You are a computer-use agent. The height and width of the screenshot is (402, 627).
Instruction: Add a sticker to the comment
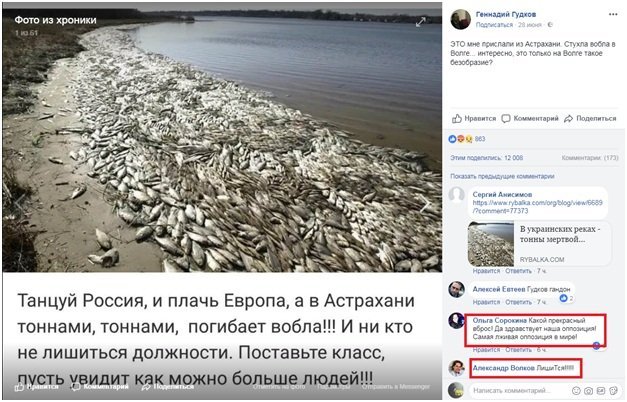[613, 390]
